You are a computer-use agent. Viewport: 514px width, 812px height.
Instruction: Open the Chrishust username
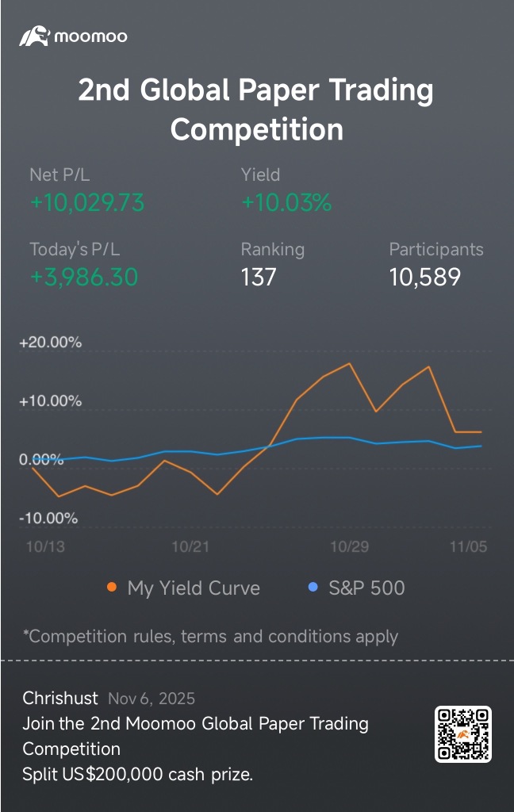click(x=60, y=699)
